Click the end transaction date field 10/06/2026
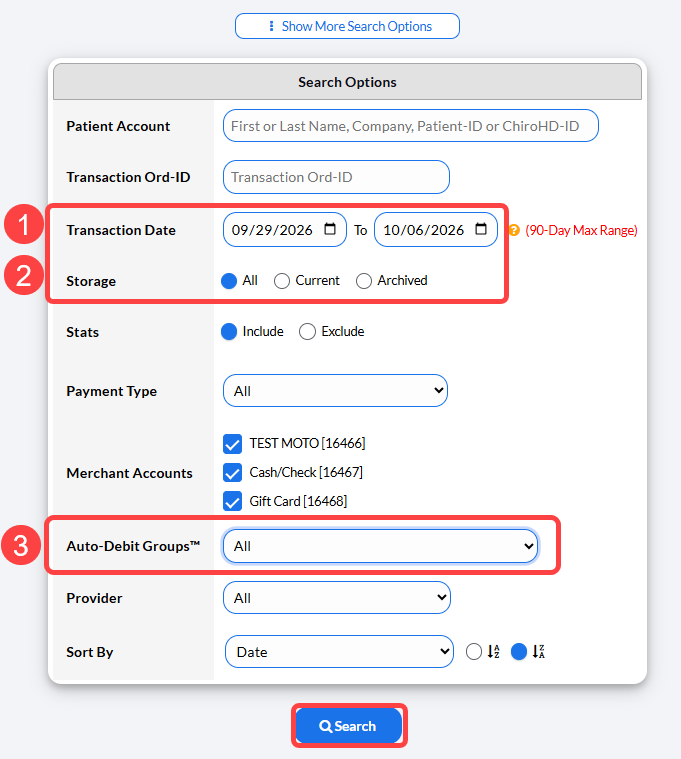This screenshot has width=681, height=759. pos(436,229)
